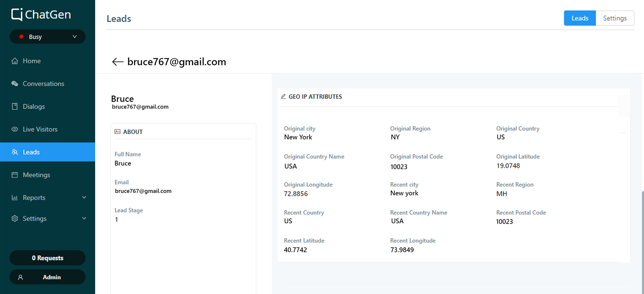Open Leads in the left sidebar

coord(47,152)
